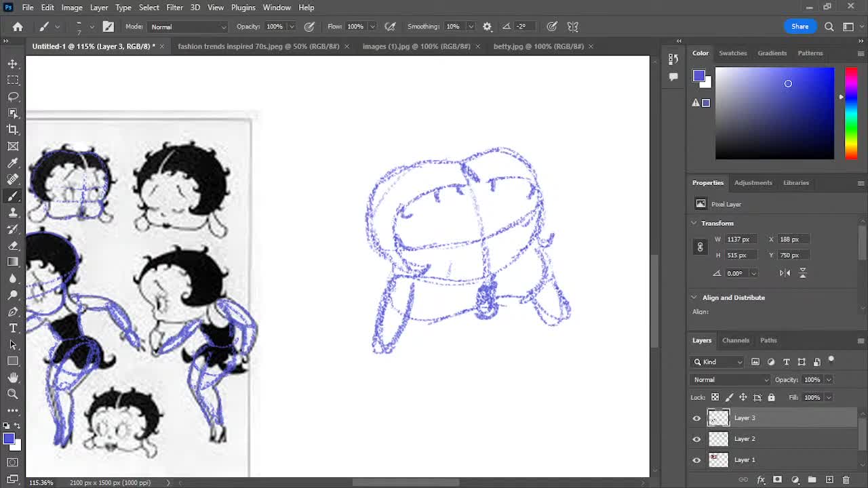Collapse Align and Distribute section
The height and width of the screenshot is (488, 868).
point(694,298)
